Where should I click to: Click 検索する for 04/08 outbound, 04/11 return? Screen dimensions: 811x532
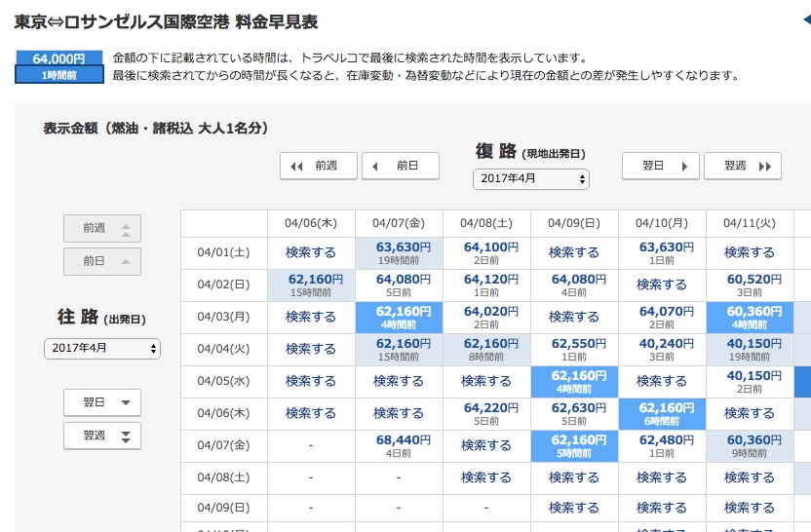click(x=750, y=477)
